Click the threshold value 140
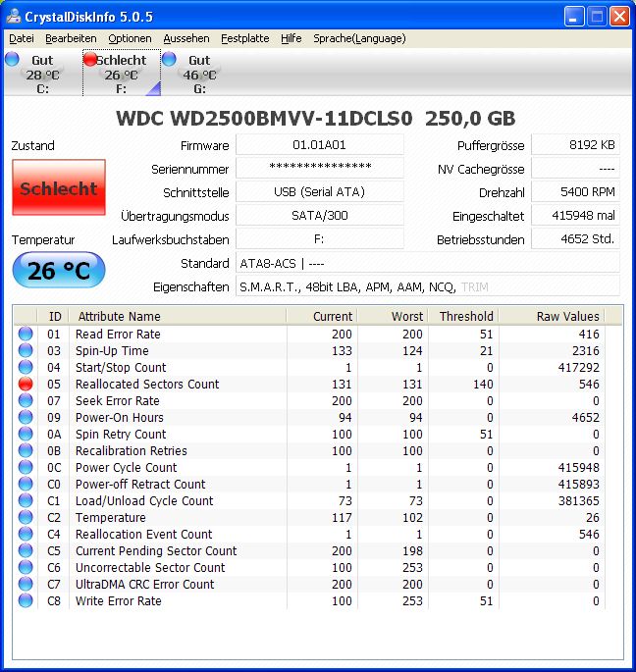Image resolution: width=636 pixels, height=672 pixels. [483, 384]
